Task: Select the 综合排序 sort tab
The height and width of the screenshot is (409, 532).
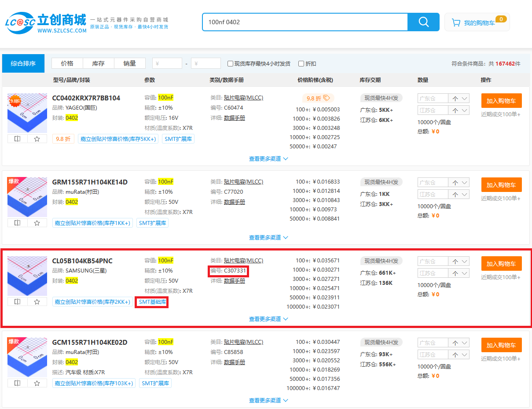Action: [x=23, y=63]
